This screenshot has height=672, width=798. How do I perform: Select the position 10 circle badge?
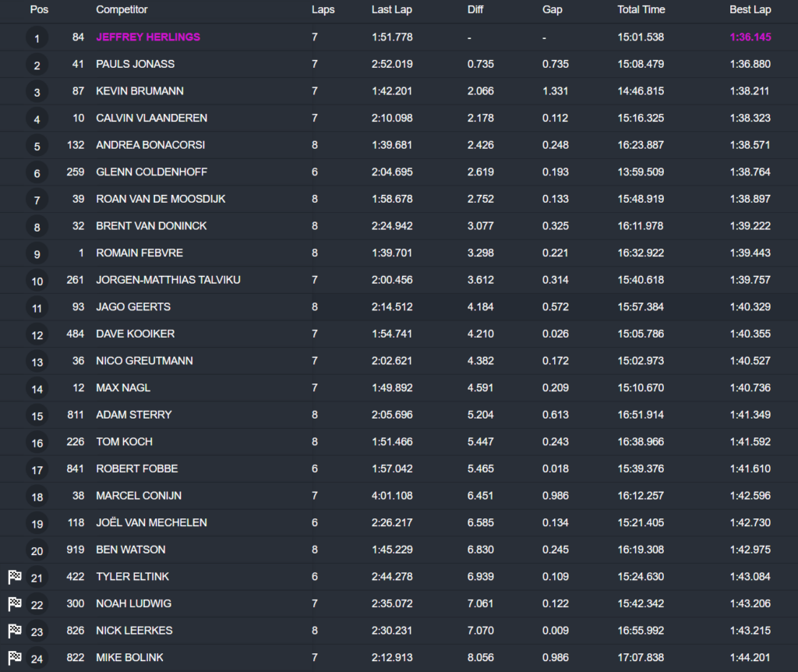click(37, 281)
